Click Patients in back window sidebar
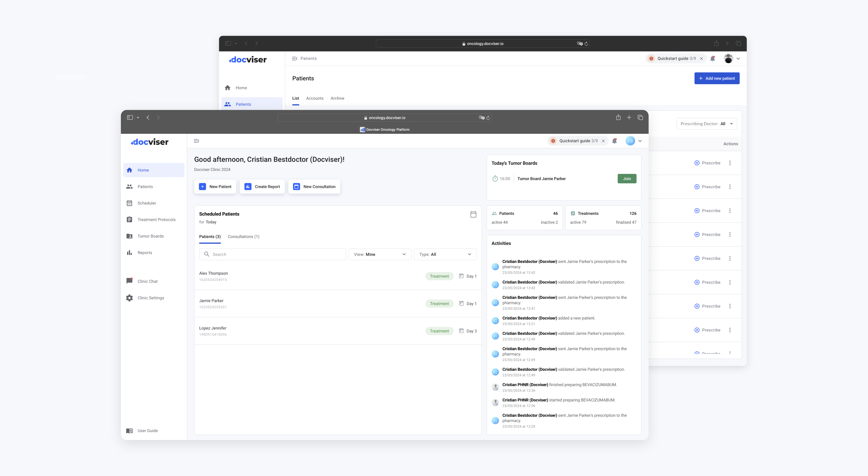The image size is (868, 476). 252,104
